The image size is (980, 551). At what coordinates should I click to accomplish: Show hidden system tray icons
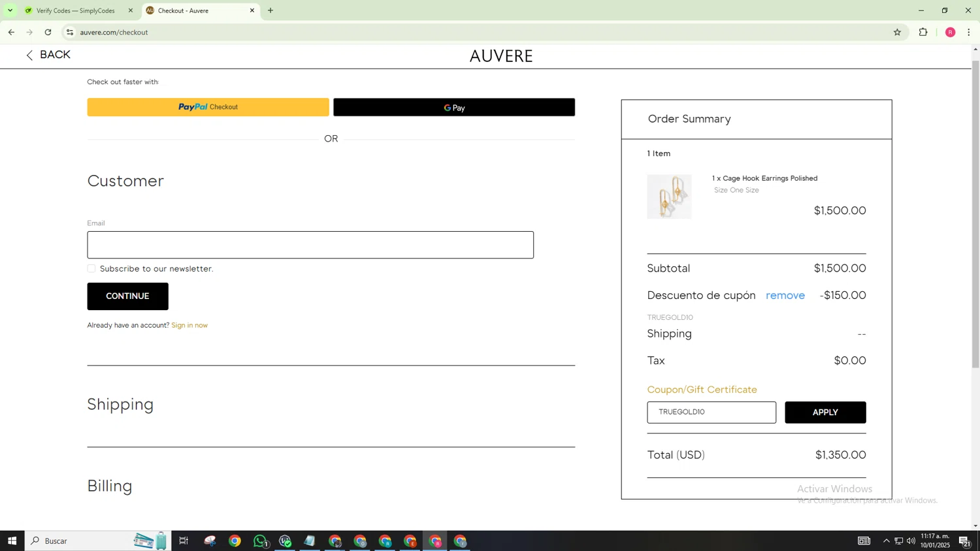pyautogui.click(x=886, y=541)
